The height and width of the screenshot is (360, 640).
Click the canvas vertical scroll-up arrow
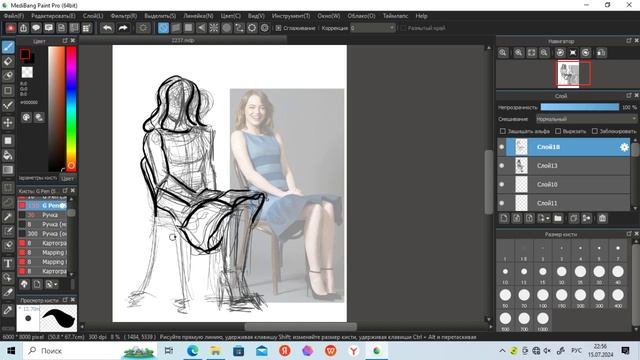489,48
